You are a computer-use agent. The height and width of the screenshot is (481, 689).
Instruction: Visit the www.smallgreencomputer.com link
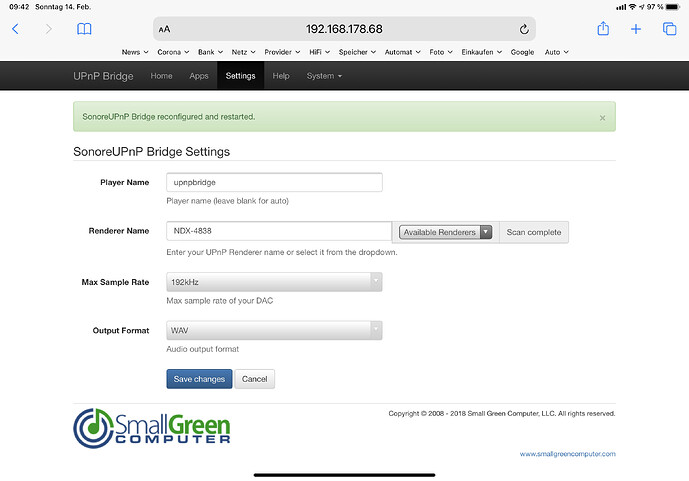[567, 453]
